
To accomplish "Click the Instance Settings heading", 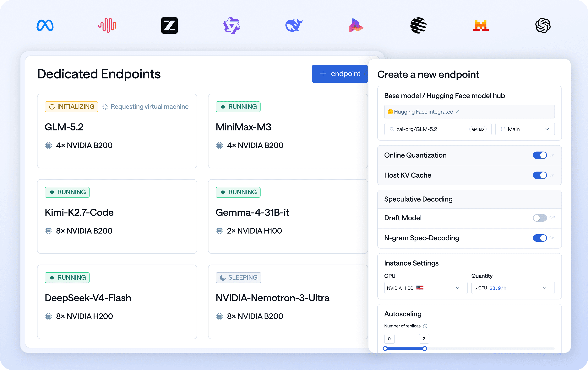I will tap(411, 263).
